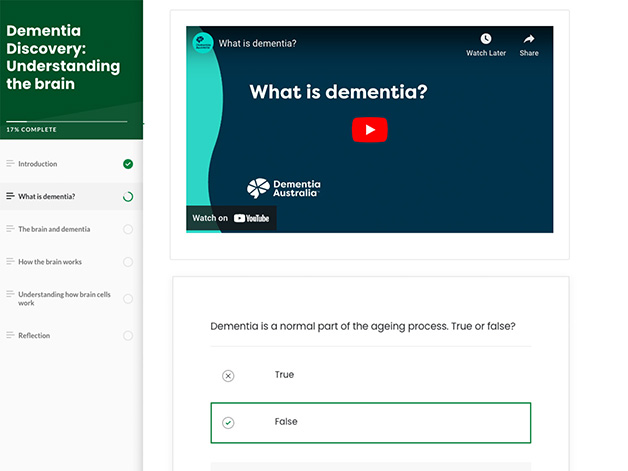Click the What is dementia video title link

257,44
